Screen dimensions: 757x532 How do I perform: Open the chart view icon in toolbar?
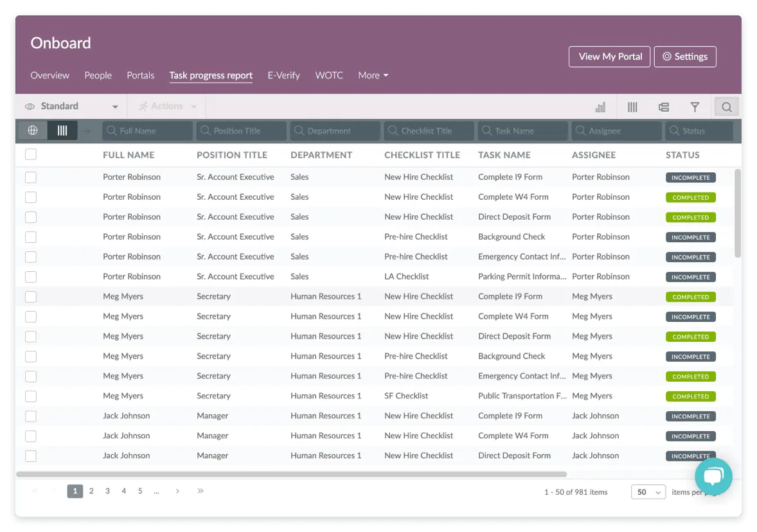click(600, 107)
